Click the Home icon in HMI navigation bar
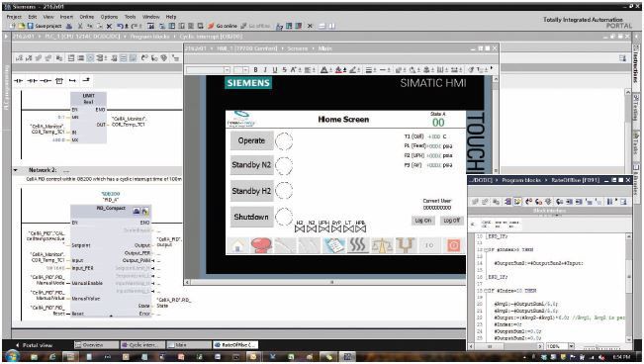 [x=238, y=245]
